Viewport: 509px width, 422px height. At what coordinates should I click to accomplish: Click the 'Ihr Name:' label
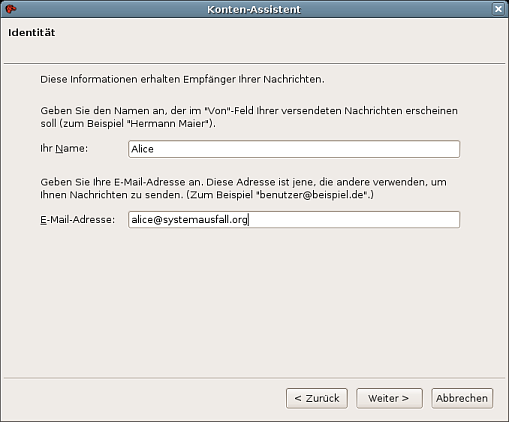point(64,148)
